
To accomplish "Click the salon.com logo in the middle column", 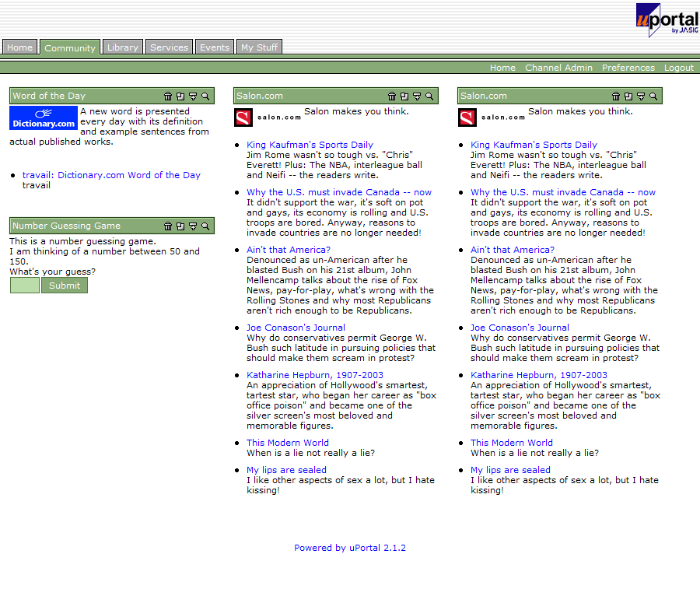I will pyautogui.click(x=268, y=117).
